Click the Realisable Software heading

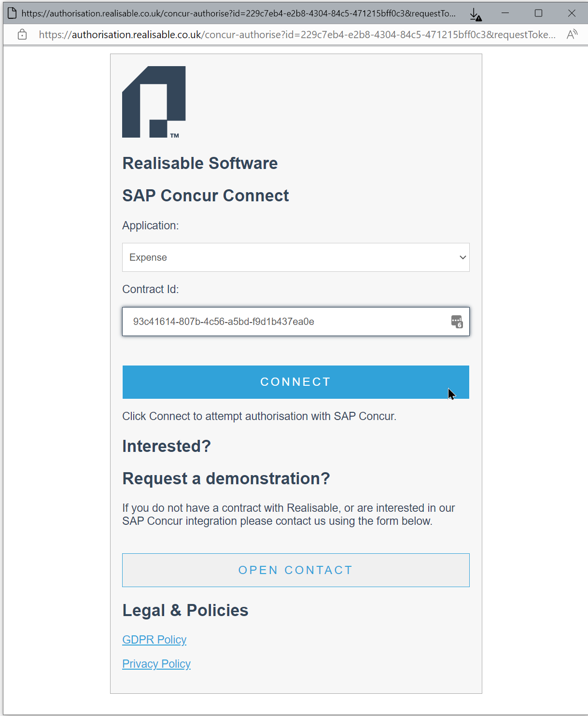click(200, 163)
